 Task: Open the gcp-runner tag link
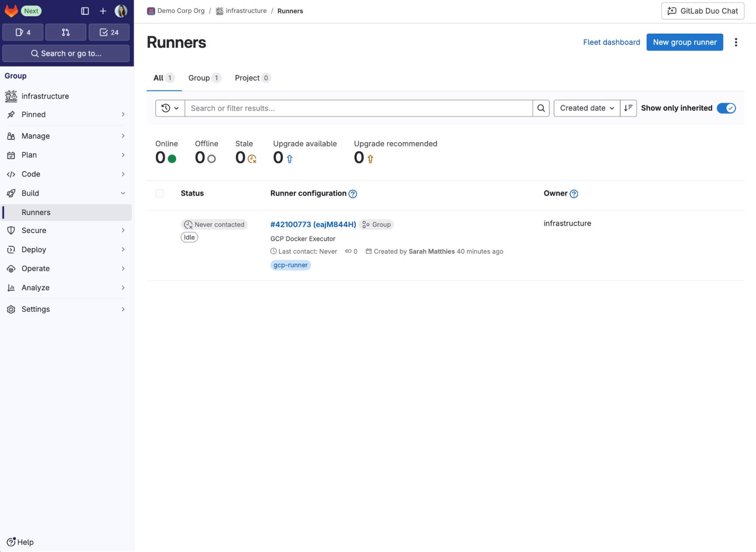point(290,265)
